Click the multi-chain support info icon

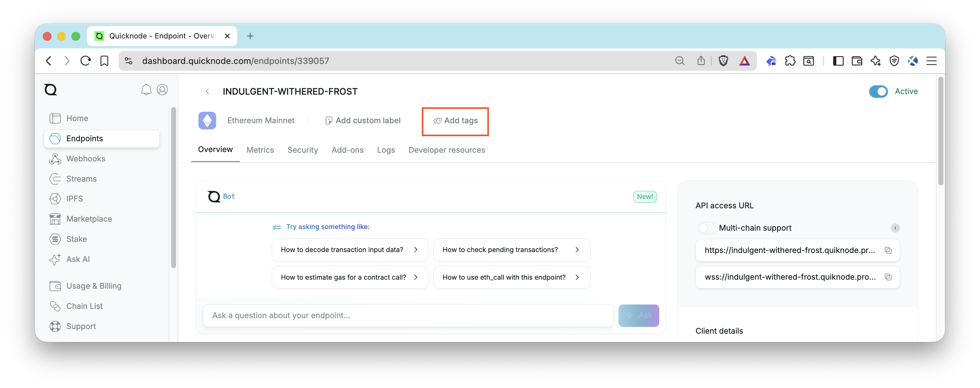895,228
